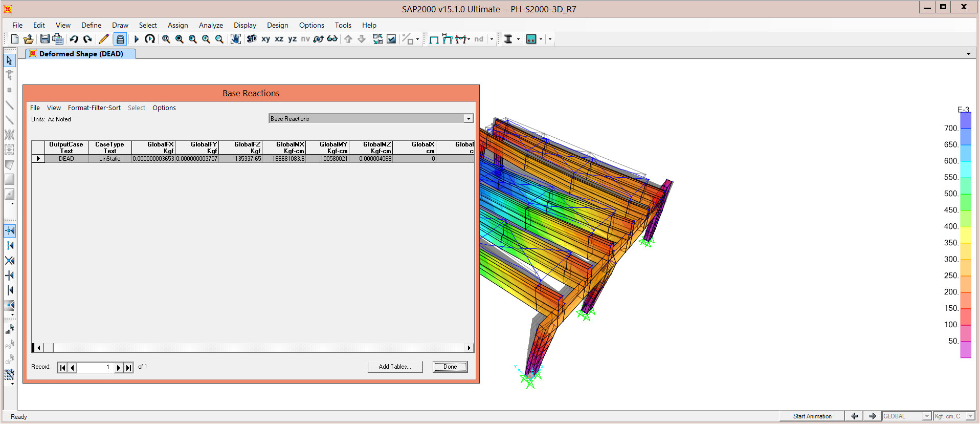Open Format-Filter-Sort menu in table window
980x424 pixels.
click(x=94, y=108)
